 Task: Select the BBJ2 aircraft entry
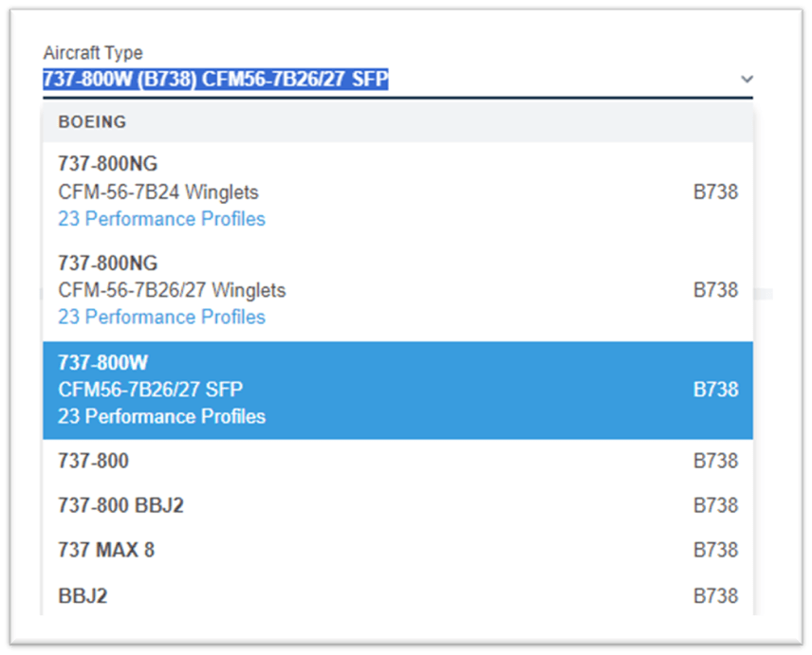pos(397,595)
